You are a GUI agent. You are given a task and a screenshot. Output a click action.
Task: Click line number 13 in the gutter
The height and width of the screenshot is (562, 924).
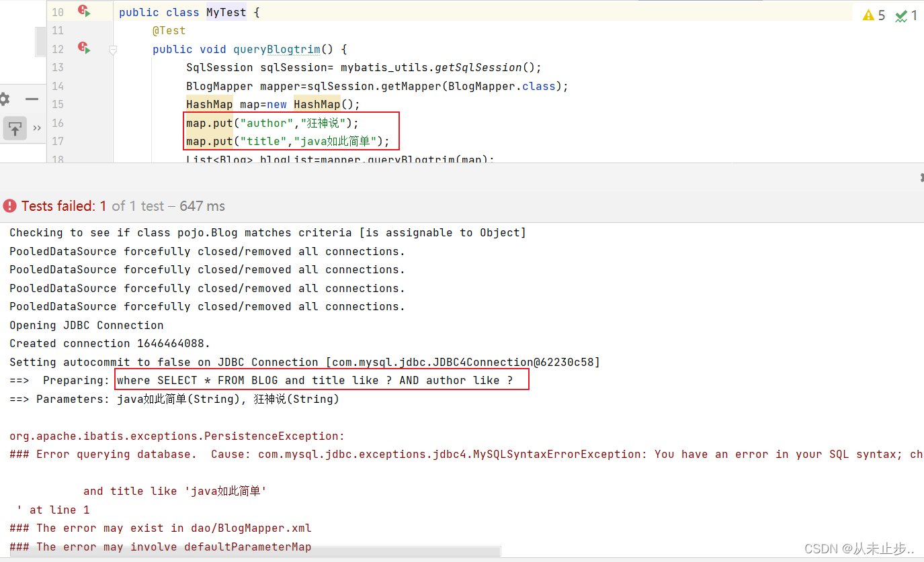[x=58, y=67]
